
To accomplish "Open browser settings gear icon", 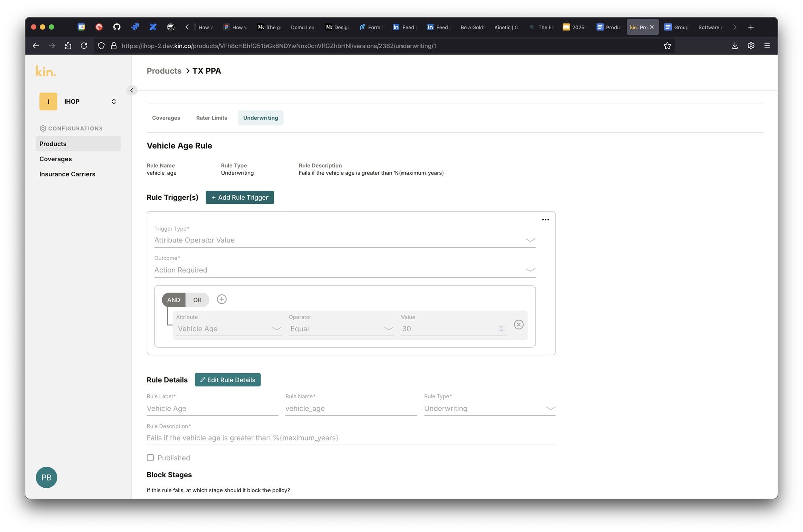I will tap(751, 46).
